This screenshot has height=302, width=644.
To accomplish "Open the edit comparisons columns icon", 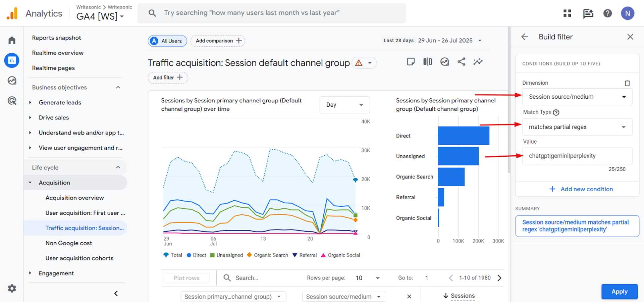I will point(428,62).
